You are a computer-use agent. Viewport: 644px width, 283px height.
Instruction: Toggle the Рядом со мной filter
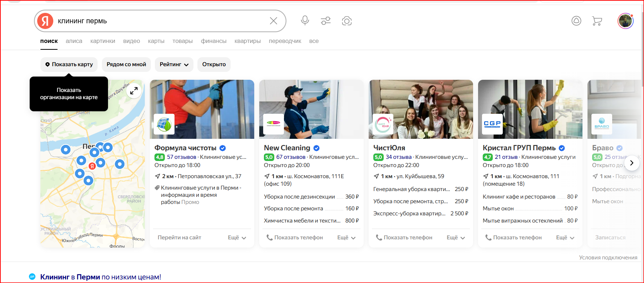click(x=126, y=64)
